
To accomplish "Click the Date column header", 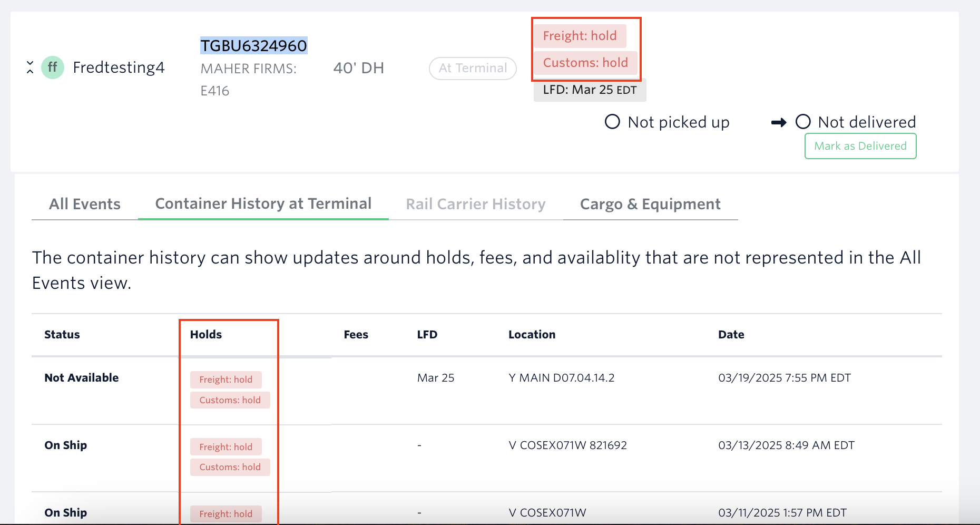I will pyautogui.click(x=731, y=335).
